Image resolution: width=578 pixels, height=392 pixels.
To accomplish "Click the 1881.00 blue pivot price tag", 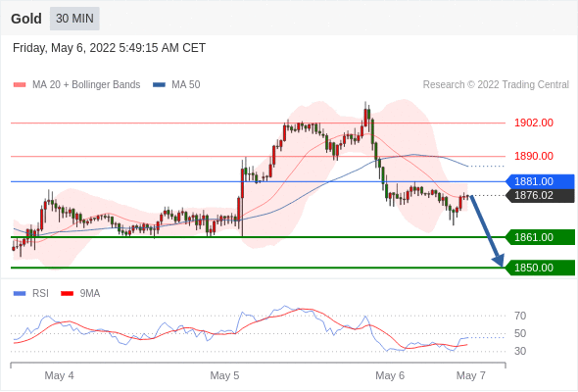I will 540,181.
